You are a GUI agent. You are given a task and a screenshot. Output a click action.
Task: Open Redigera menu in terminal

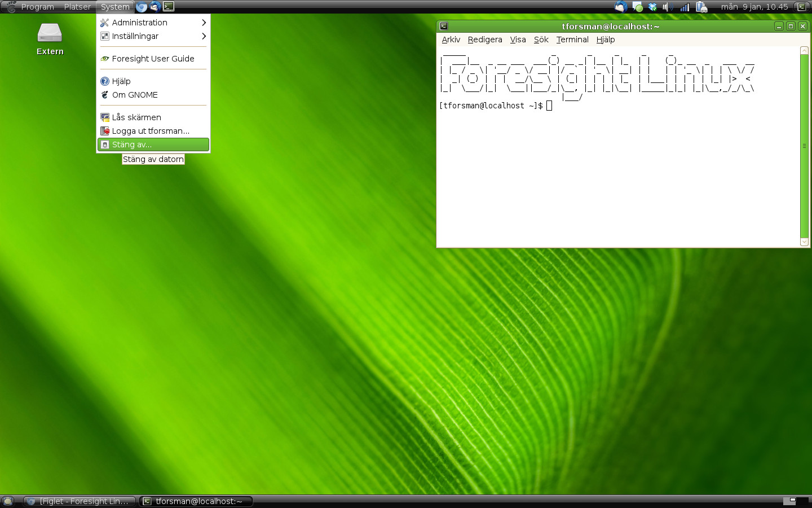(485, 40)
